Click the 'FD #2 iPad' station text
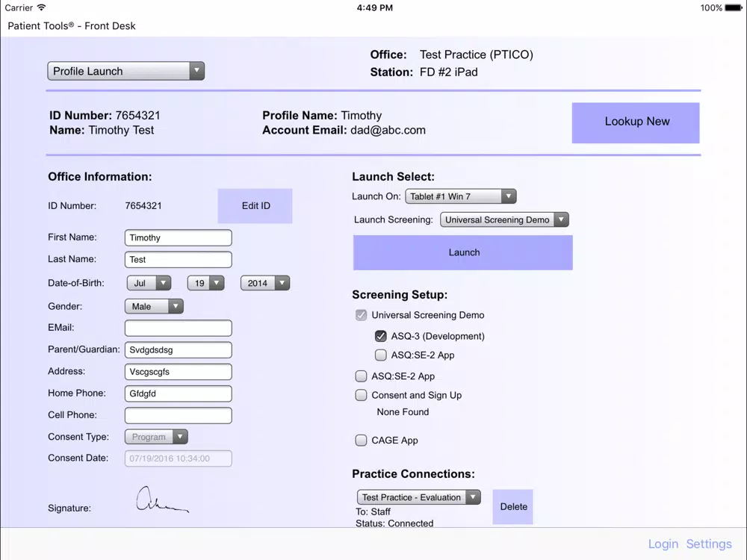The height and width of the screenshot is (560, 747). pos(448,72)
